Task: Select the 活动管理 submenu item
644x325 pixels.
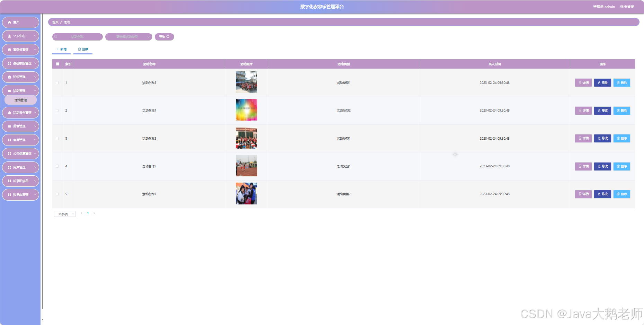Action: pyautogui.click(x=20, y=100)
